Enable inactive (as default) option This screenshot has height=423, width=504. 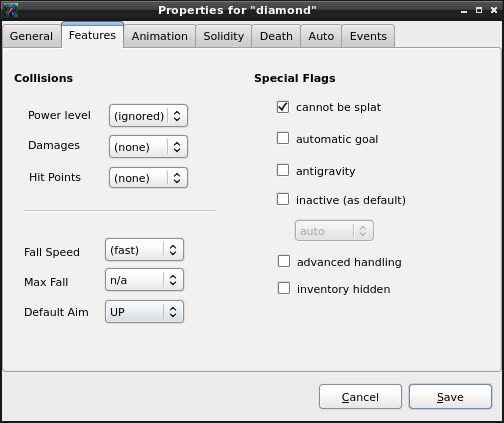tap(283, 199)
